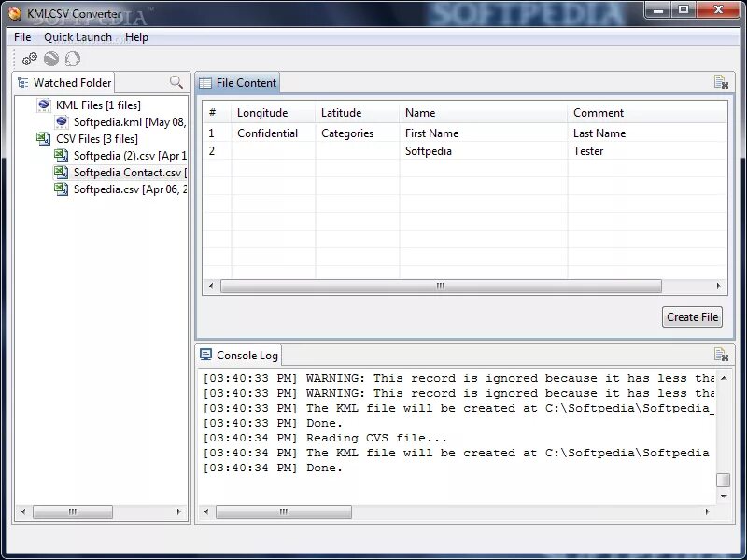This screenshot has width=747, height=560.
Task: Click the Softpedia.kml file icon
Action: click(x=62, y=122)
